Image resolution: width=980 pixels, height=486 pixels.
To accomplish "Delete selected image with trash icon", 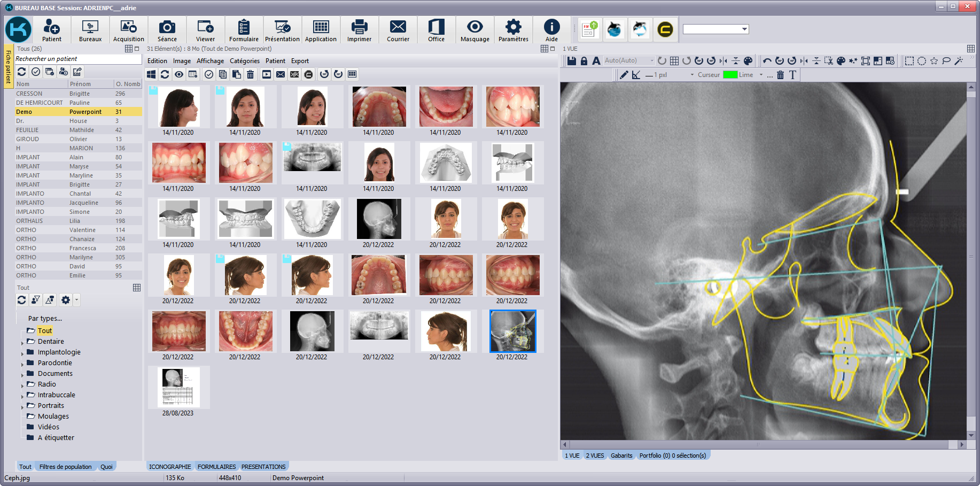I will (250, 74).
